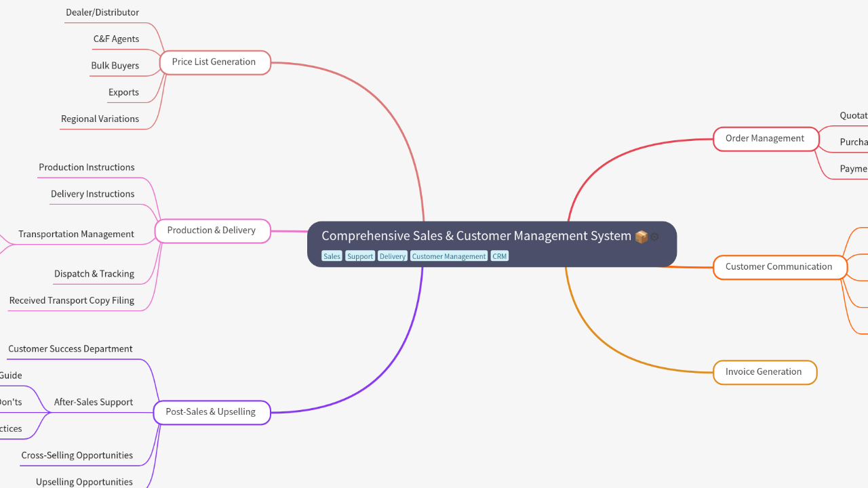This screenshot has width=868, height=488.
Task: Click the CRM tag
Action: coord(499,256)
